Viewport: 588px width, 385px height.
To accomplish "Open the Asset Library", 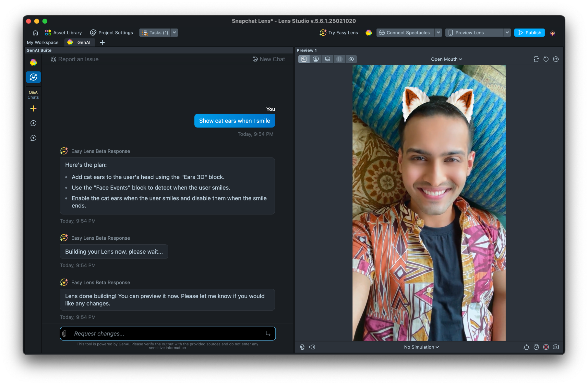I will coord(63,33).
